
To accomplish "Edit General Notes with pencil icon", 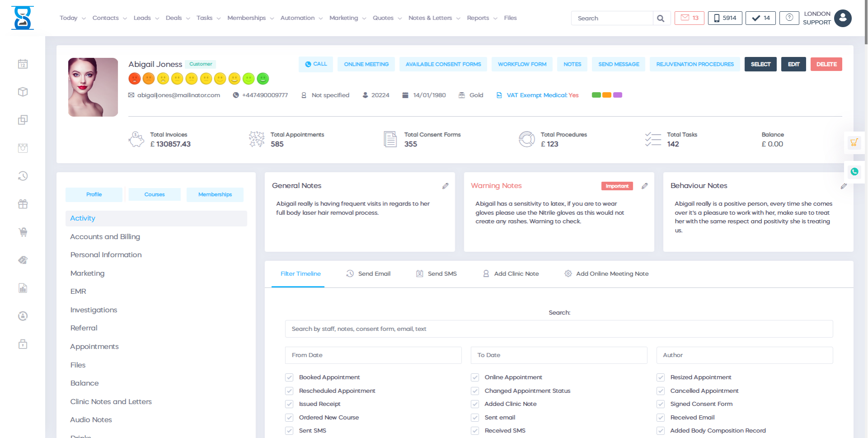I will point(445,186).
